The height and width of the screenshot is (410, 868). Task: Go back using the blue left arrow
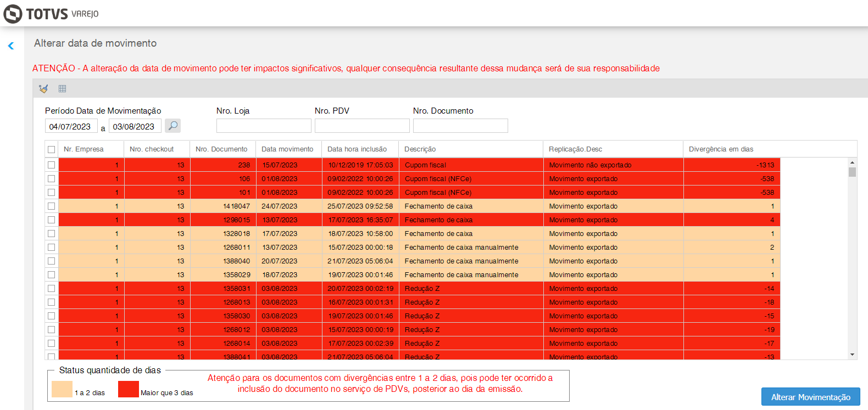coord(11,46)
